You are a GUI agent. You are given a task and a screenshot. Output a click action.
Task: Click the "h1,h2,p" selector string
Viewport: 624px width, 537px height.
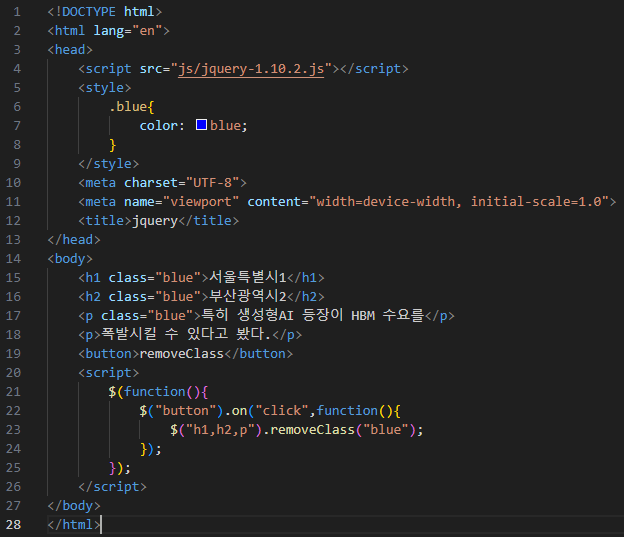[x=220, y=430]
